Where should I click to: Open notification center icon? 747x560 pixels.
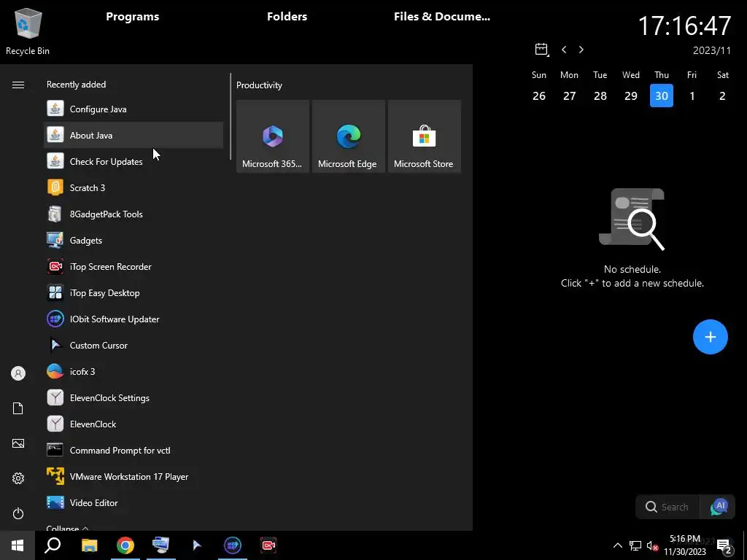(724, 546)
